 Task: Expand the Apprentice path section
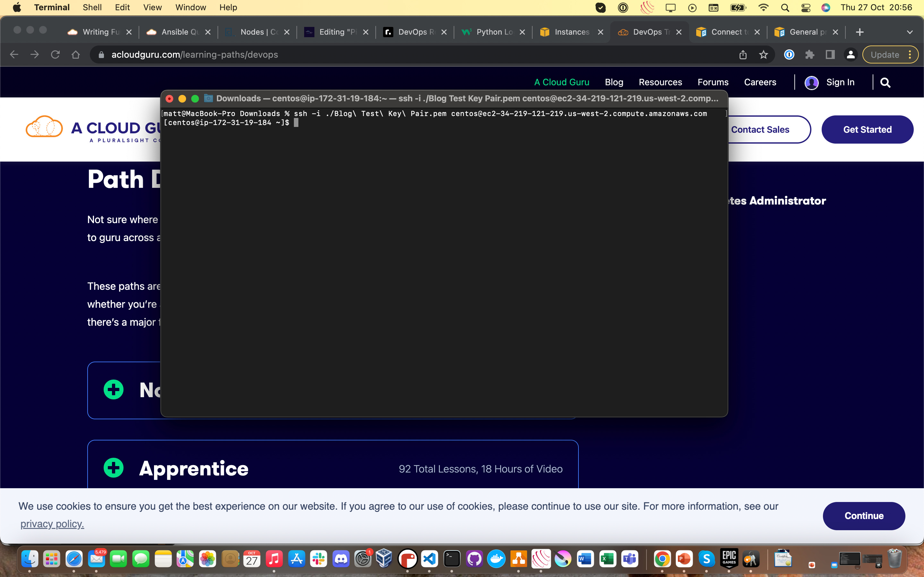pos(113,468)
